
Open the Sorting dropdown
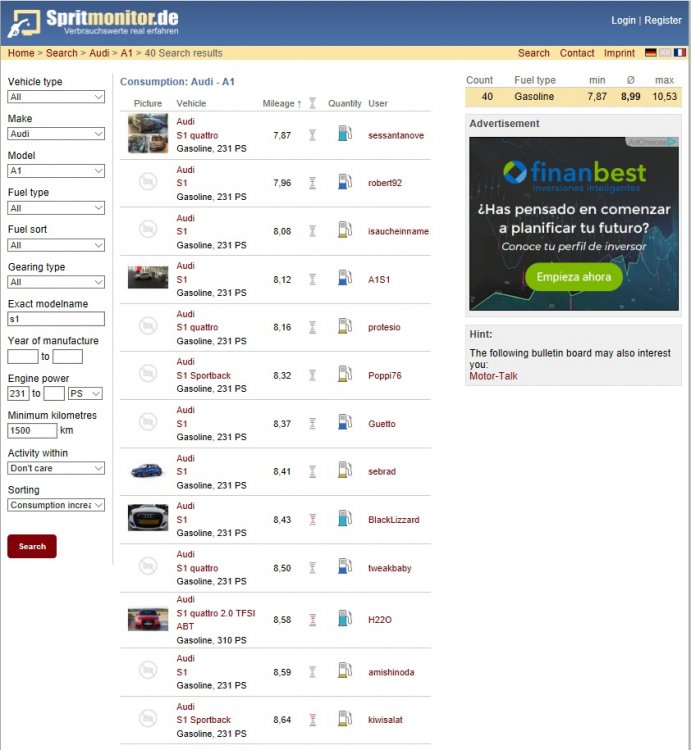pyautogui.click(x=56, y=505)
